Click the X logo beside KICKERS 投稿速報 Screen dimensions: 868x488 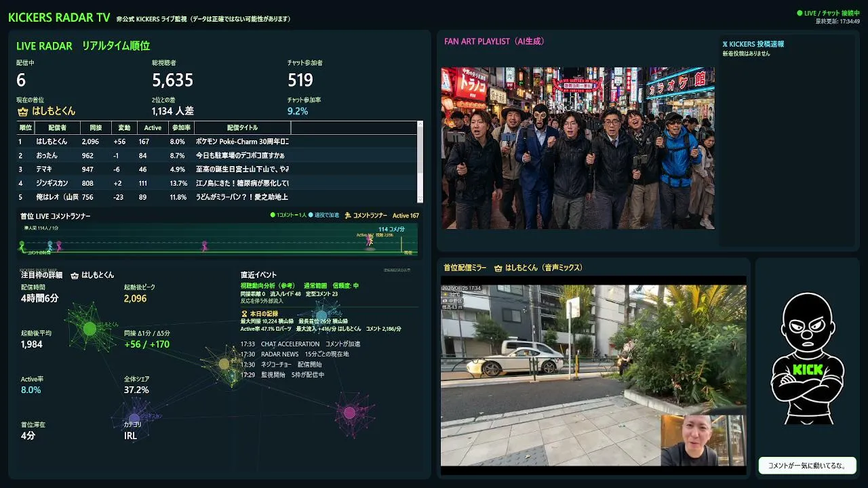[x=725, y=44]
